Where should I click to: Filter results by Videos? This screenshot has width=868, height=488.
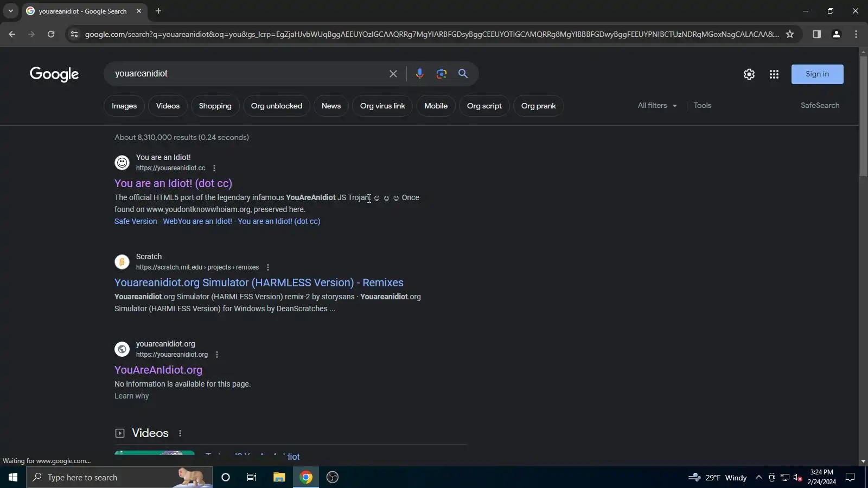(x=168, y=106)
